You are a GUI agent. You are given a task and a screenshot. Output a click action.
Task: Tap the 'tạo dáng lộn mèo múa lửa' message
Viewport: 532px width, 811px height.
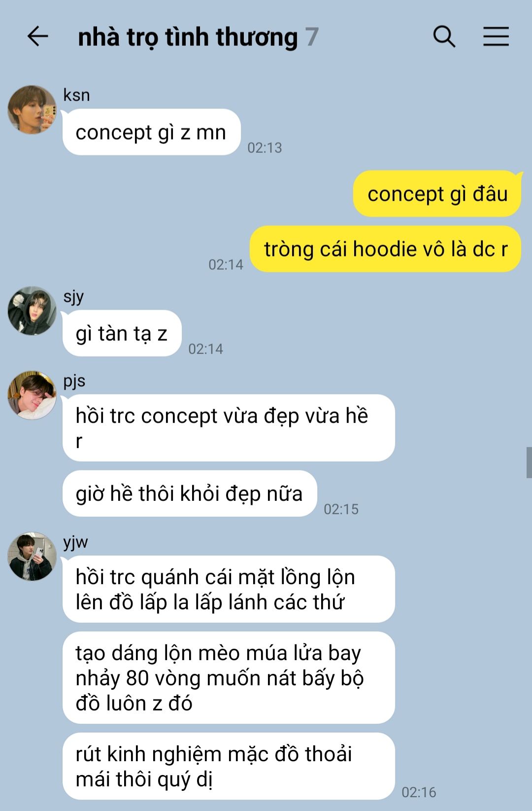[x=229, y=678]
